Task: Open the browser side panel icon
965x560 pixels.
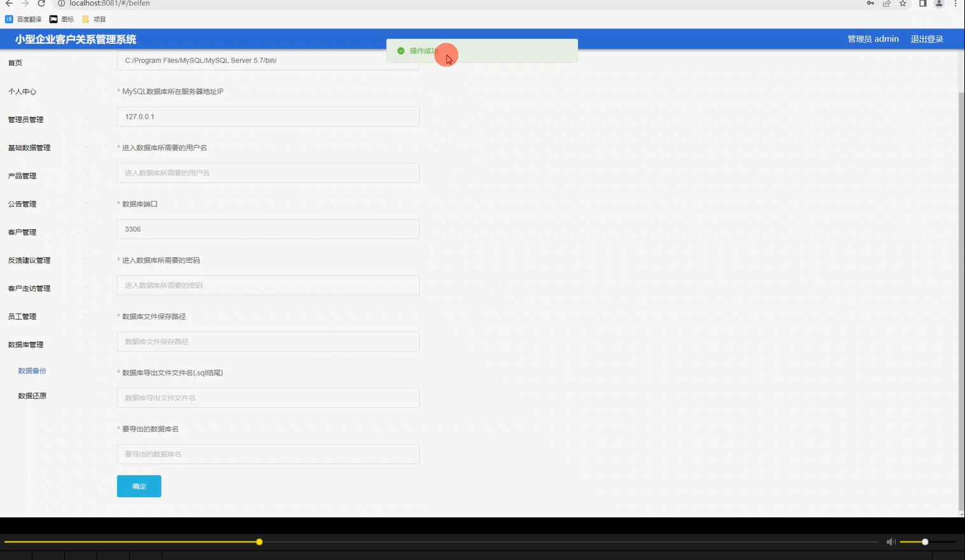Action: pos(922,3)
